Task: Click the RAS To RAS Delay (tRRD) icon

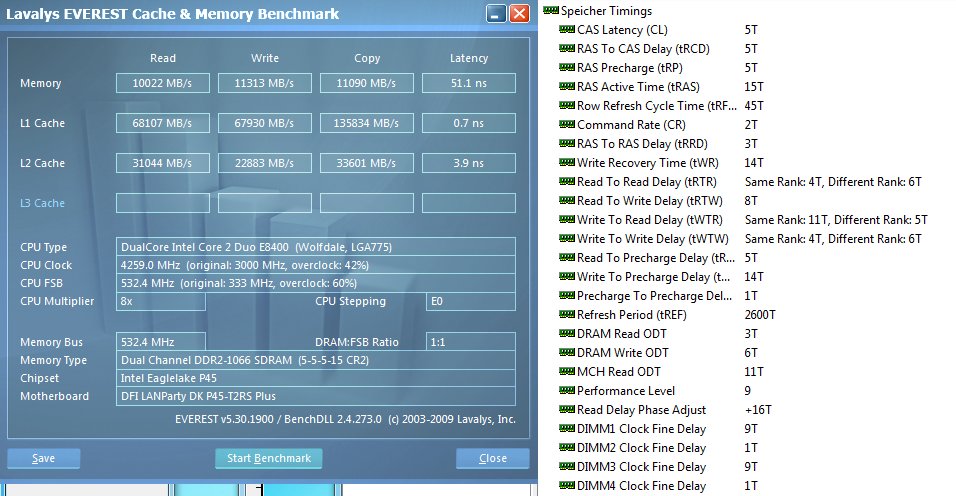Action: 567,143
